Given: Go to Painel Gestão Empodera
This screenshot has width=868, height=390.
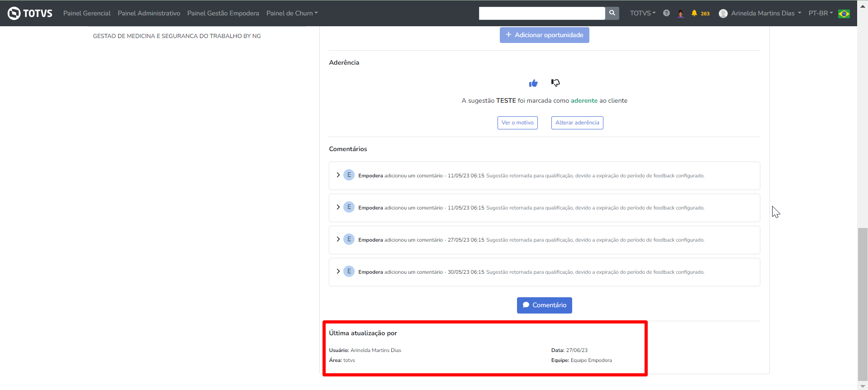Looking at the screenshot, I should tap(223, 13).
